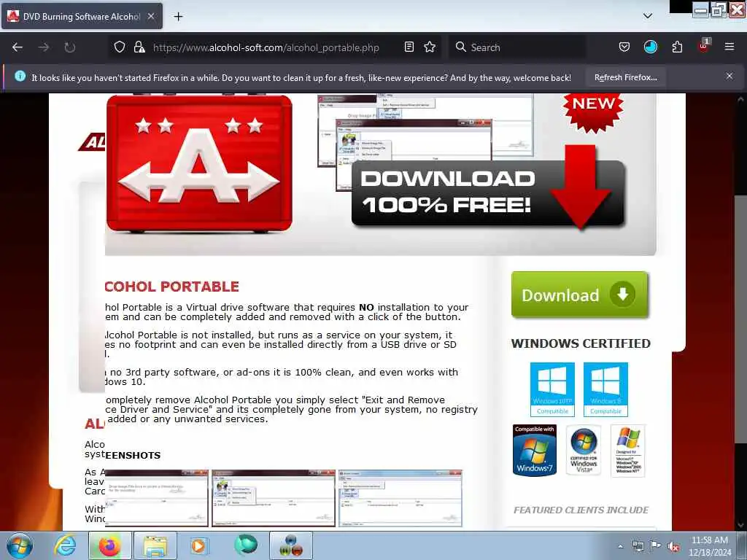Open a new browser tab

point(178,17)
